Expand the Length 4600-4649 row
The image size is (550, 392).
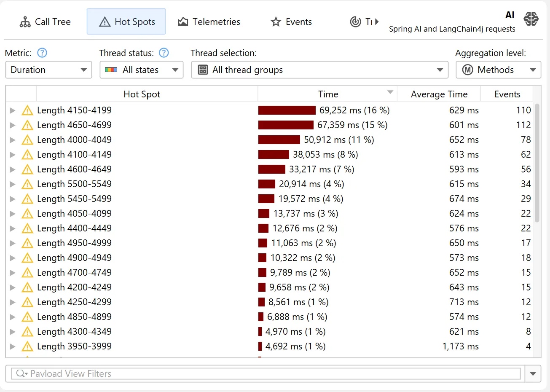[13, 169]
